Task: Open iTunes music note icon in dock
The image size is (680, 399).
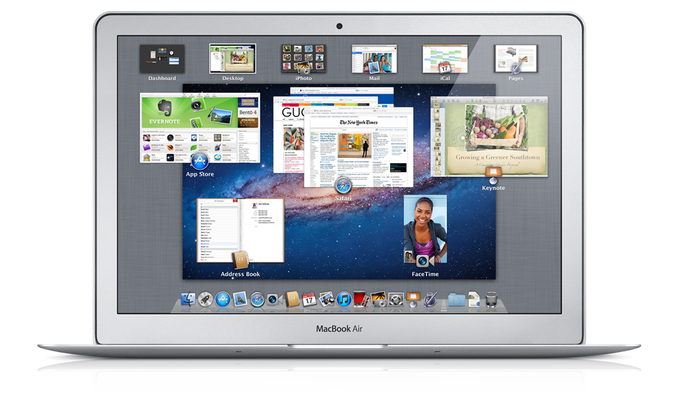Action: click(x=344, y=299)
